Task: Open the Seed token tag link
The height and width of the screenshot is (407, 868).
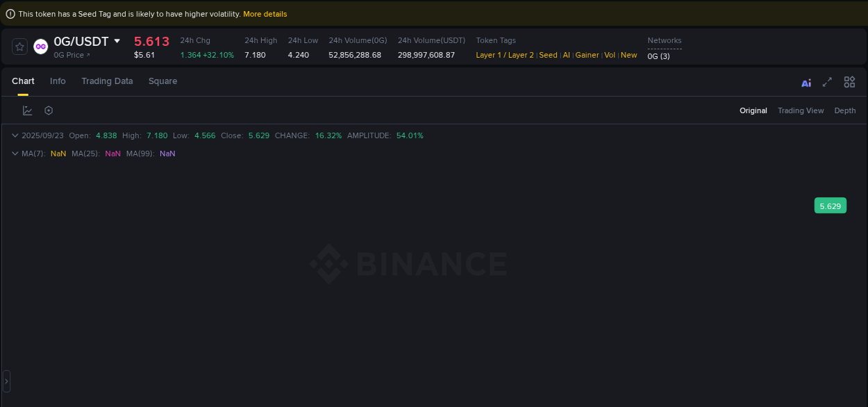Action: pyautogui.click(x=548, y=55)
